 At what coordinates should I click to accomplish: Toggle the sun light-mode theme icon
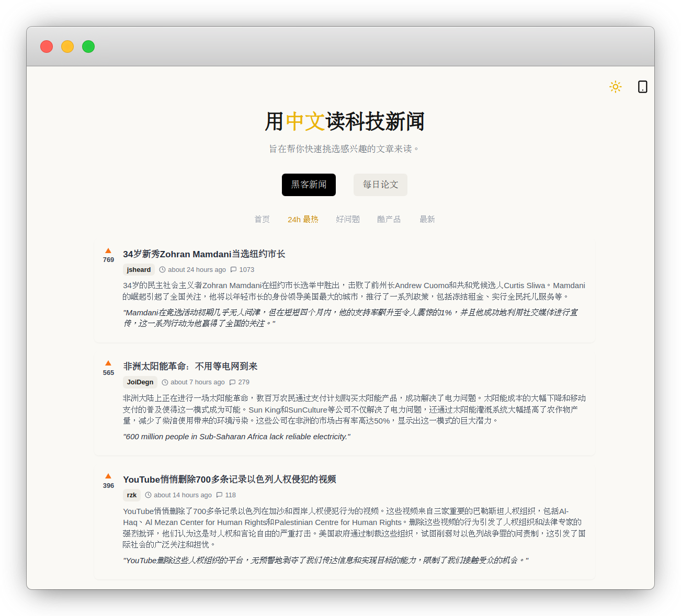[615, 87]
